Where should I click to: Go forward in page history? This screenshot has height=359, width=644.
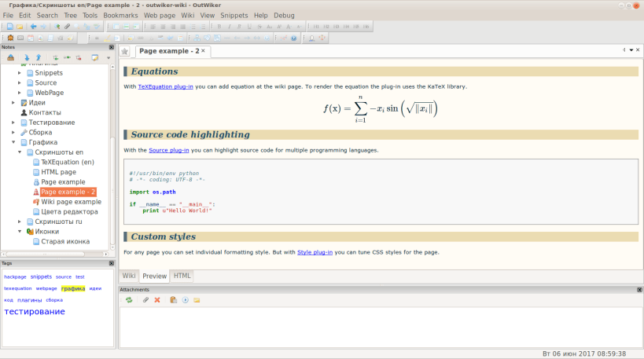pos(43,27)
